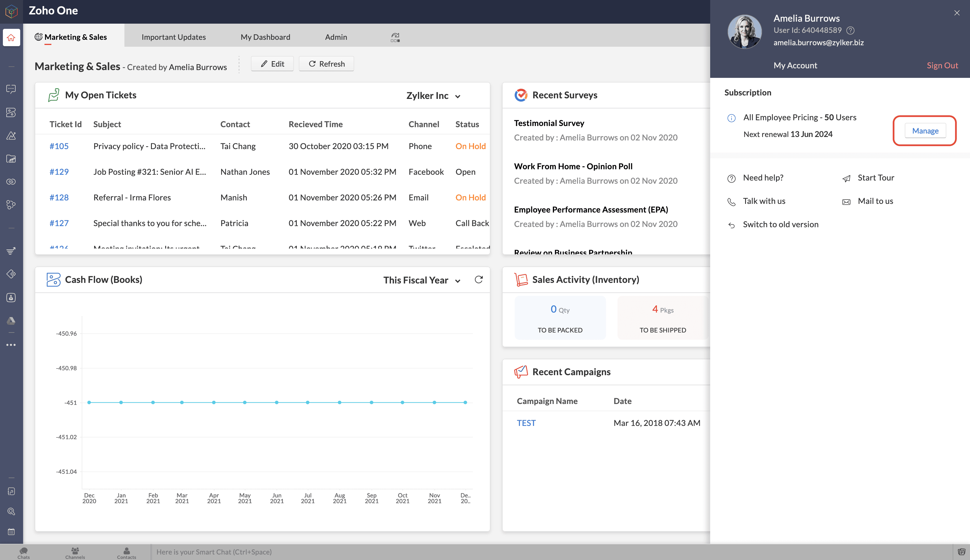
Task: Click the Edit dashboard button
Action: click(x=272, y=64)
